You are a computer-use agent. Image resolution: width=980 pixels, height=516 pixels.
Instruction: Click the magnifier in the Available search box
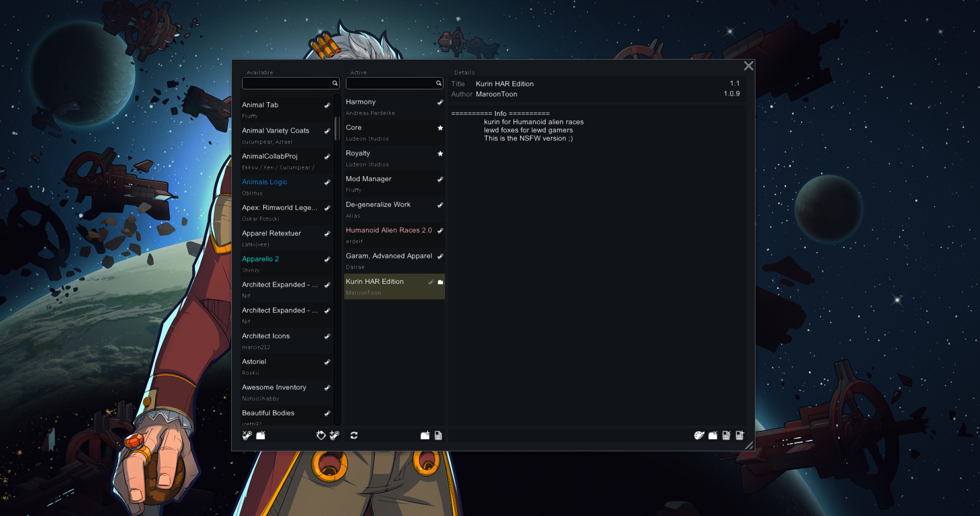335,83
